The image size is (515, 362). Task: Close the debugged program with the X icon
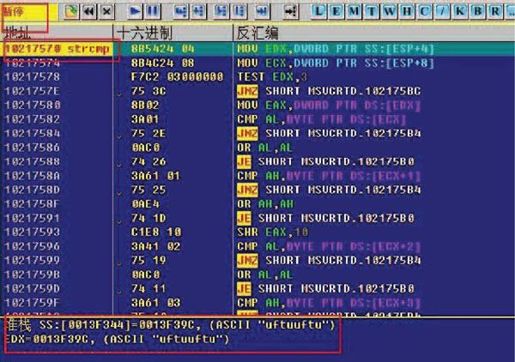coord(107,12)
